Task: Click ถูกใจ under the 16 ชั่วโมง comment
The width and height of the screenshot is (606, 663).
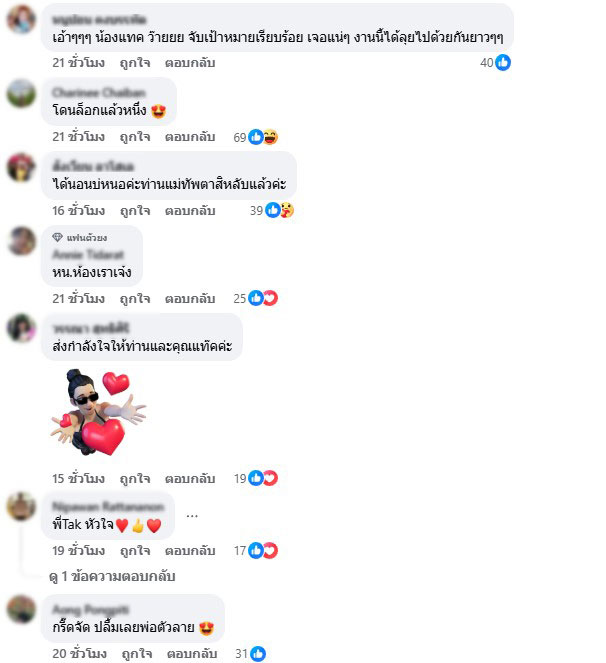Action: [135, 210]
